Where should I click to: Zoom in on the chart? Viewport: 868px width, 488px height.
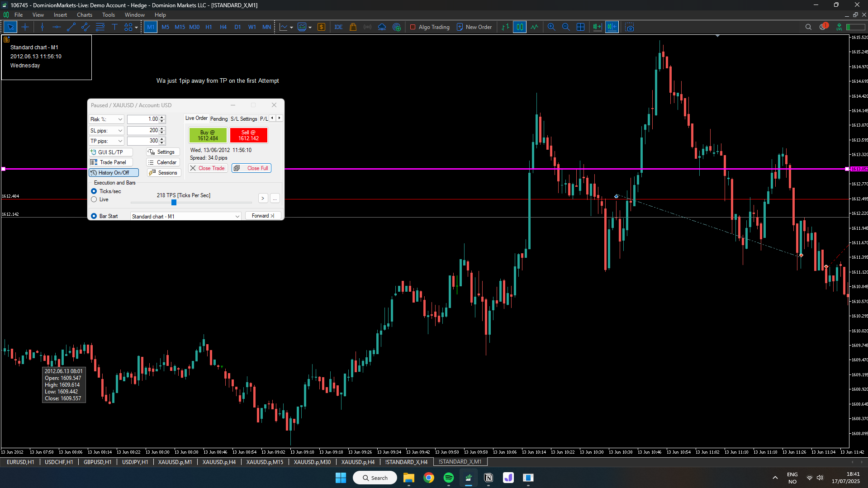click(551, 27)
